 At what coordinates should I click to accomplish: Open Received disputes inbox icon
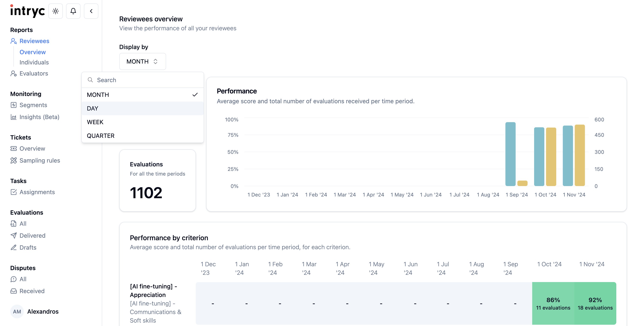tap(13, 291)
